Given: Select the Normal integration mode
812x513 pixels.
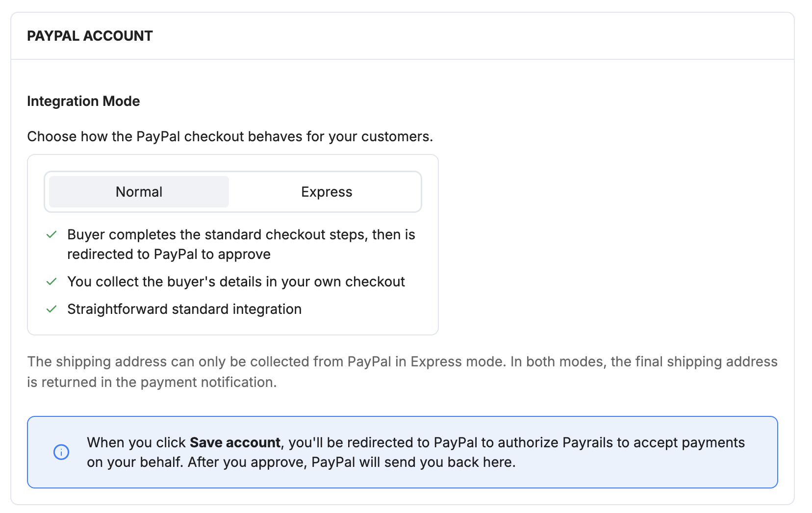Looking at the screenshot, I should 139,192.
